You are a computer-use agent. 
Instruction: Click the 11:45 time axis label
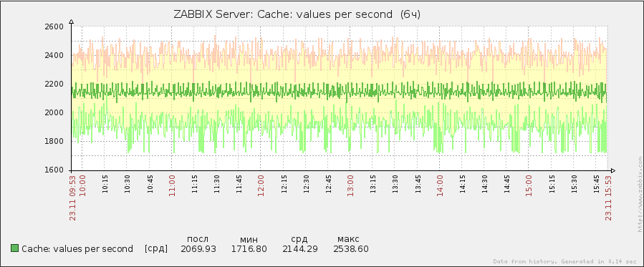click(239, 184)
